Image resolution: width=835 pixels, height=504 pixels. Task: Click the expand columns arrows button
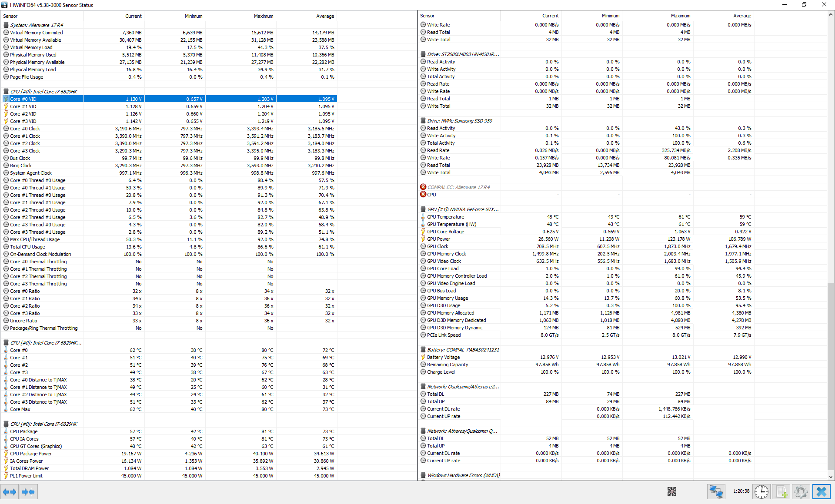(x=10, y=492)
